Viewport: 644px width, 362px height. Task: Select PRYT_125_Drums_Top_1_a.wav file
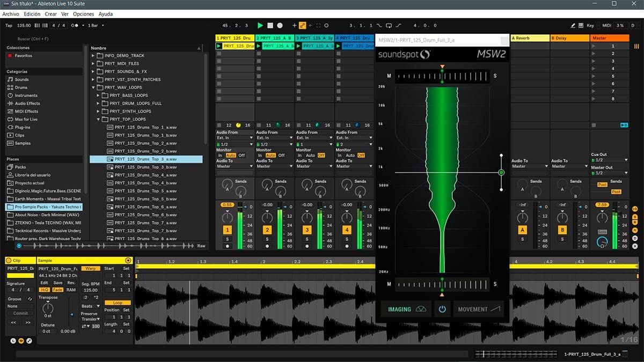145,127
